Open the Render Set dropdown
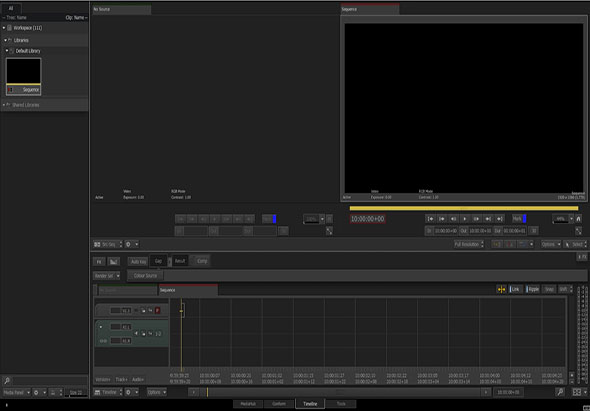This screenshot has height=411, width=590. [106, 276]
